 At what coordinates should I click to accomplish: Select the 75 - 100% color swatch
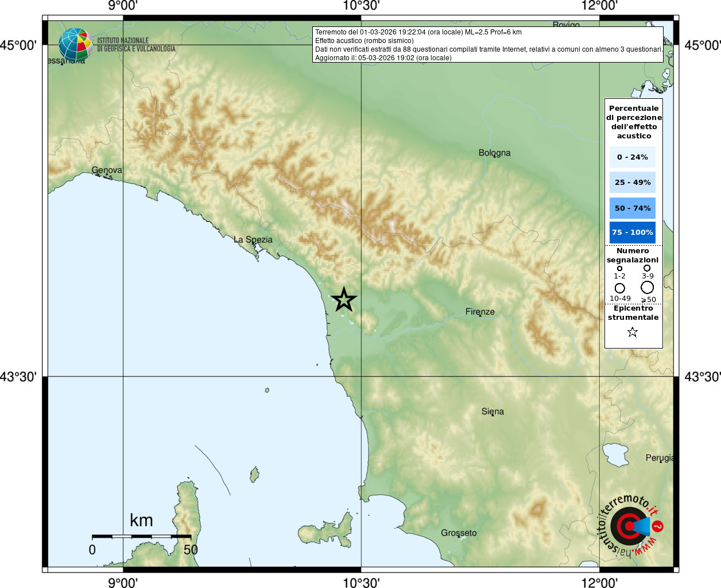click(633, 233)
